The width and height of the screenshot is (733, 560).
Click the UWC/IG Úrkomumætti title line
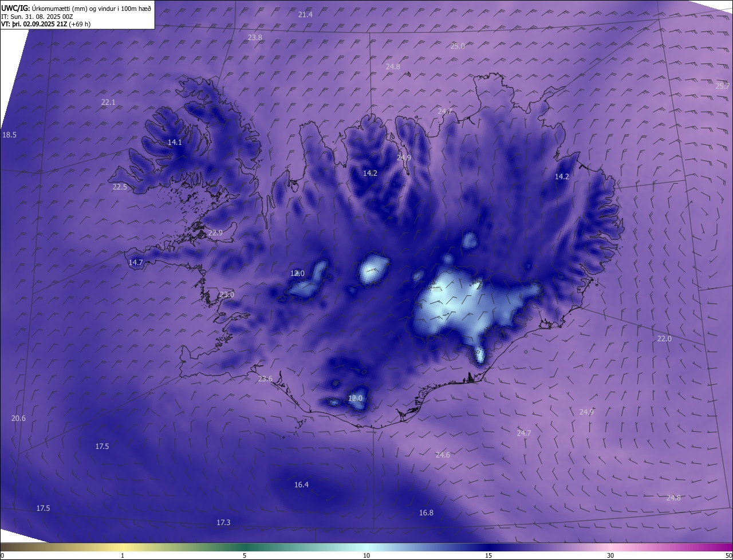pos(76,8)
